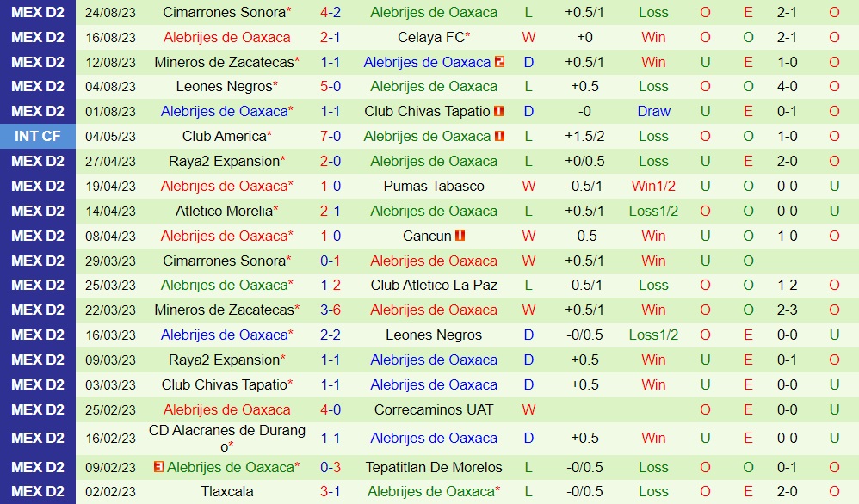Screen dimensions: 859x504
Task: Click the Draw result in the Chivas Tapatio 01/08/23 row
Action: (x=653, y=112)
